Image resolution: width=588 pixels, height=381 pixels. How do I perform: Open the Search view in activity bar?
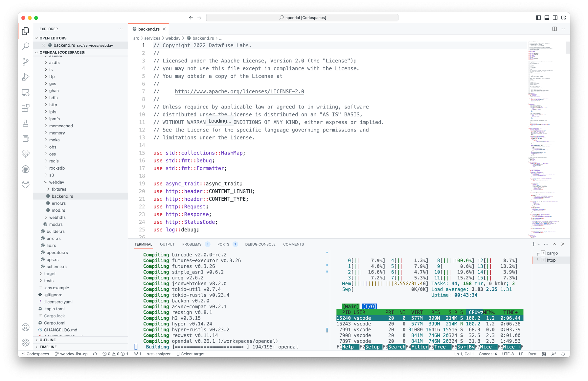tap(26, 46)
